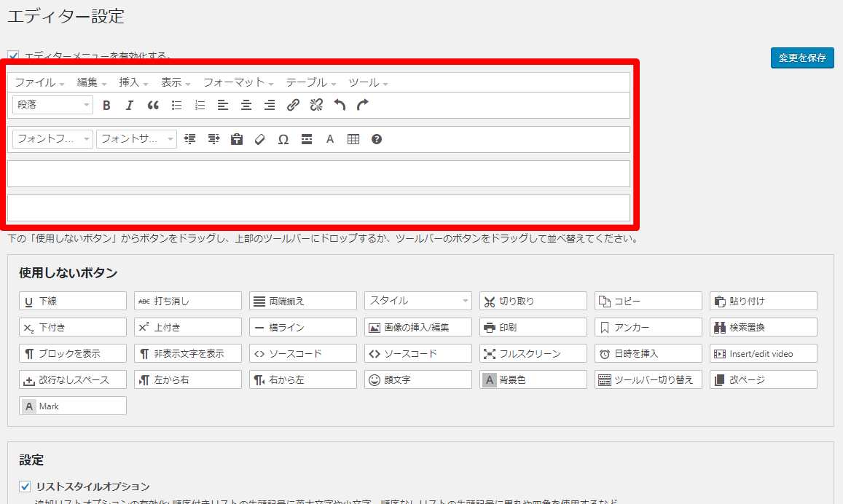
Task: Select the blockquote icon in toolbar
Action: click(153, 105)
